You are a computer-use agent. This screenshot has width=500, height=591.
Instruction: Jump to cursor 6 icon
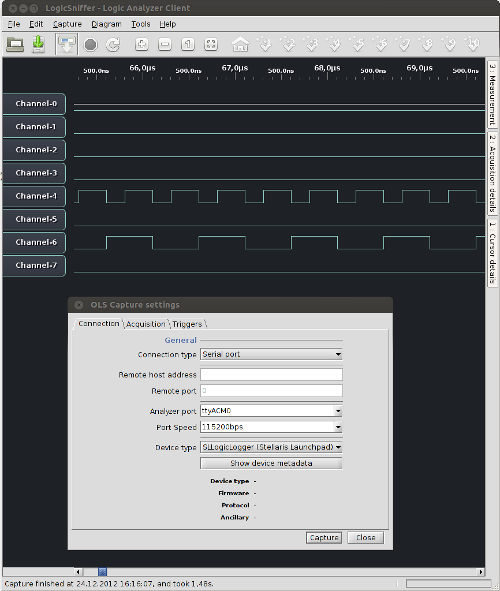(x=381, y=44)
